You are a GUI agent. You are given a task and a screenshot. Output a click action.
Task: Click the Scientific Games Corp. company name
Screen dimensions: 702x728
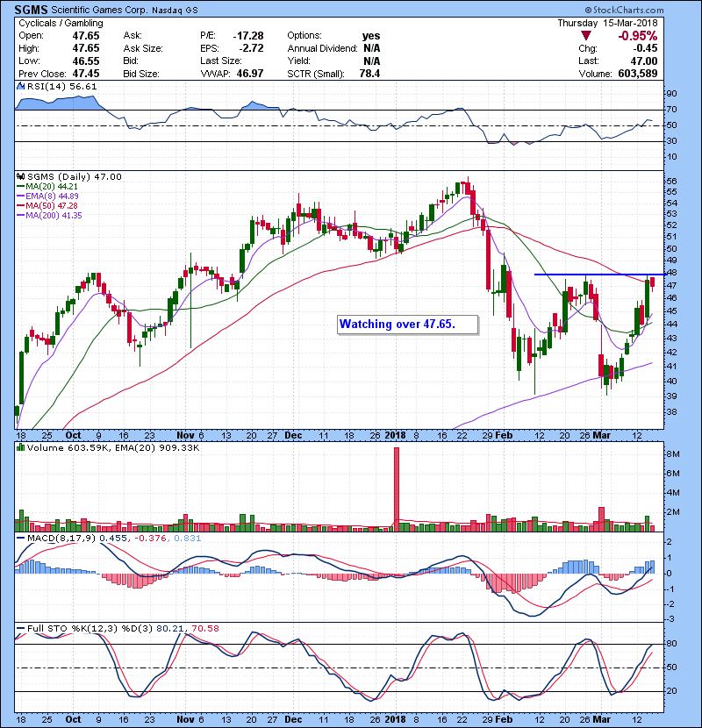(x=99, y=10)
